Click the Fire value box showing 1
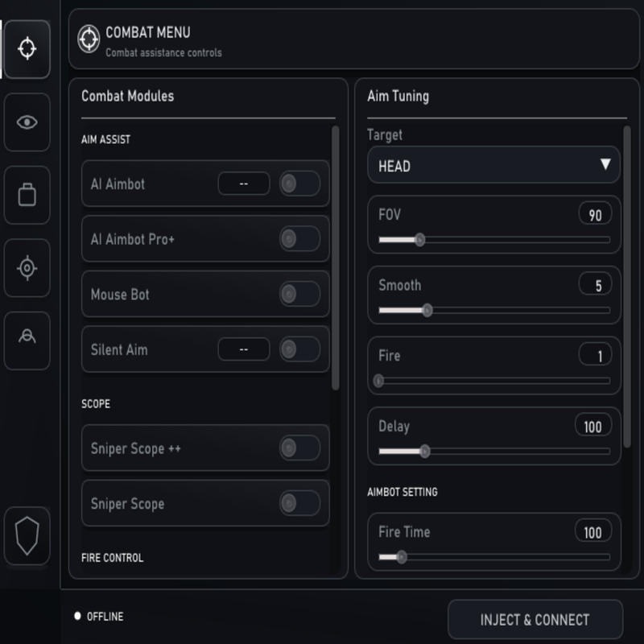This screenshot has width=644, height=644. [595, 354]
